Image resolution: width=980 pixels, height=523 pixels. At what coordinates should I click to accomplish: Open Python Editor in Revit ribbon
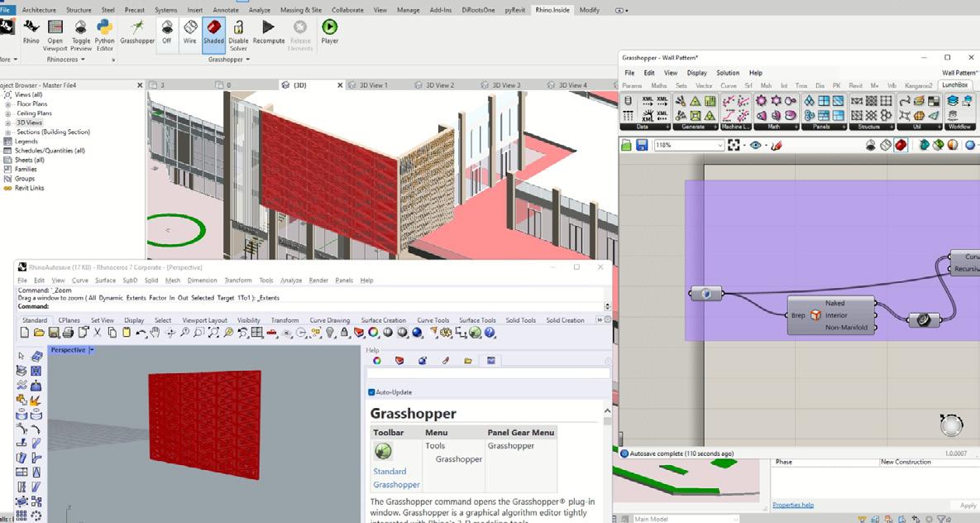[x=104, y=35]
